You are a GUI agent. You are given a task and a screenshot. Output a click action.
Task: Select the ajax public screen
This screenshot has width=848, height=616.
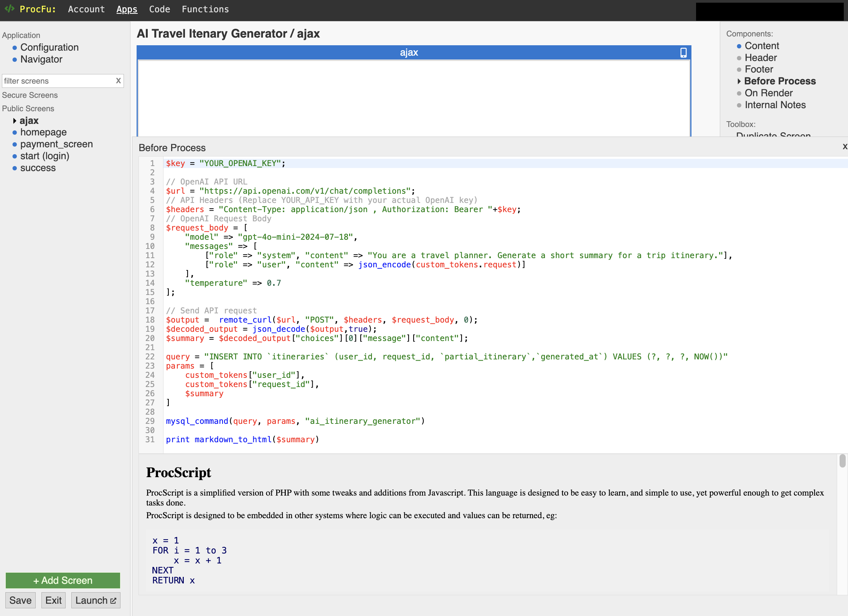click(x=29, y=120)
